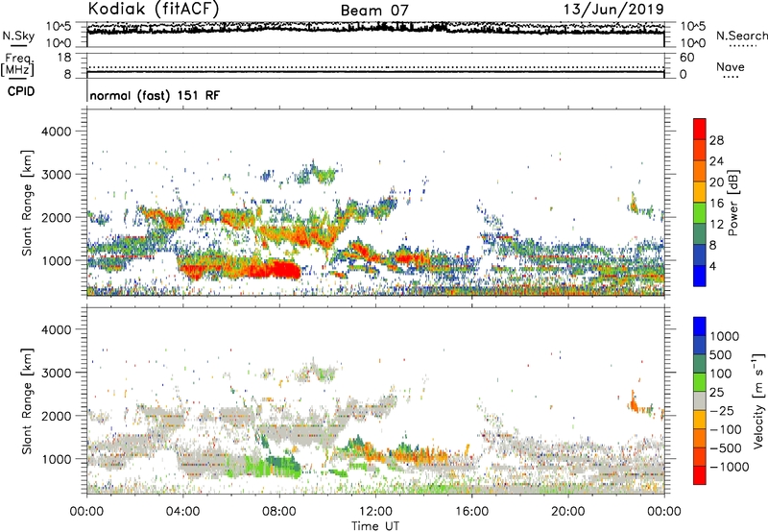Select the "Freq. [MHz]" axis label

pos(17,65)
